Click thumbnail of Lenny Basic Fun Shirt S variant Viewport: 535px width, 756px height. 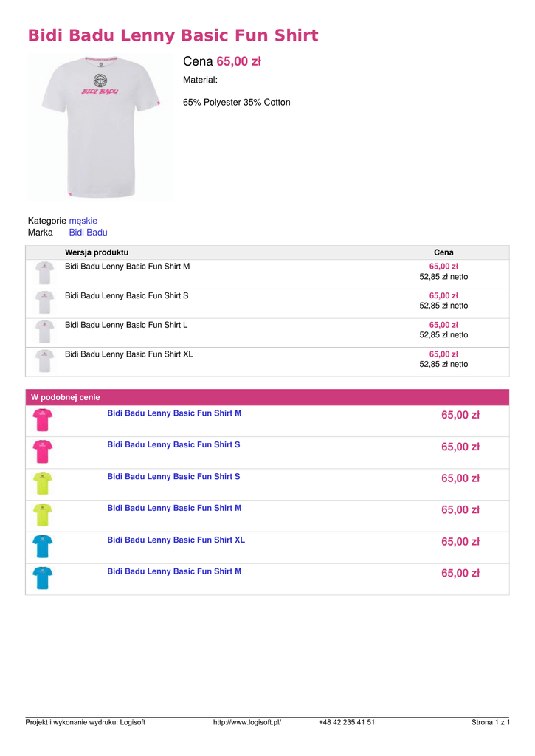pos(44,303)
